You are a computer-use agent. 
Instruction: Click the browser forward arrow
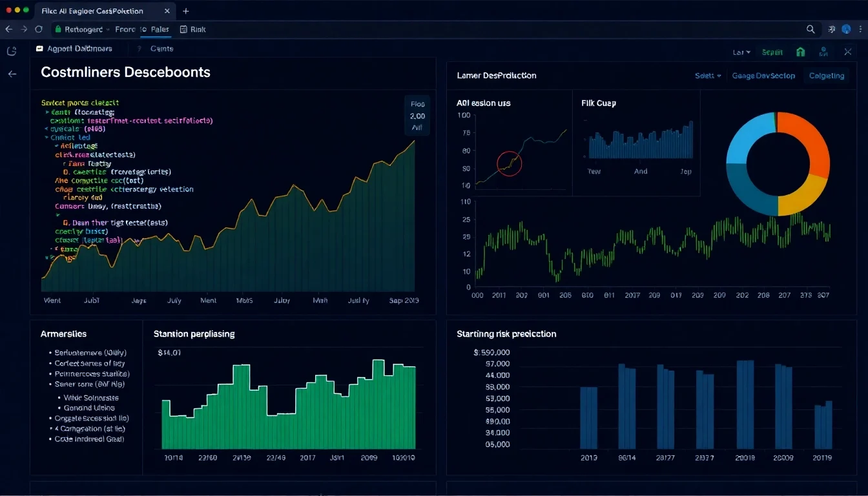coord(25,29)
